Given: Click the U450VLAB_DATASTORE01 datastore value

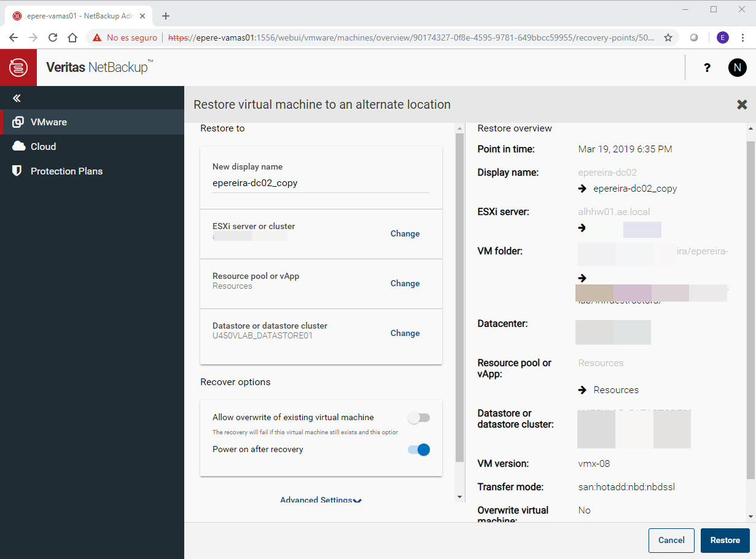Looking at the screenshot, I should tap(262, 336).
